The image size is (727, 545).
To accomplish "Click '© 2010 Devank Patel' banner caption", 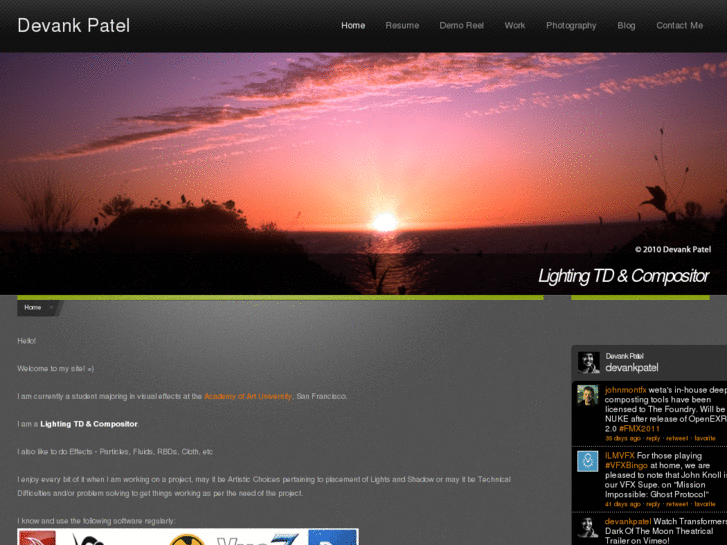I will pos(672,250).
